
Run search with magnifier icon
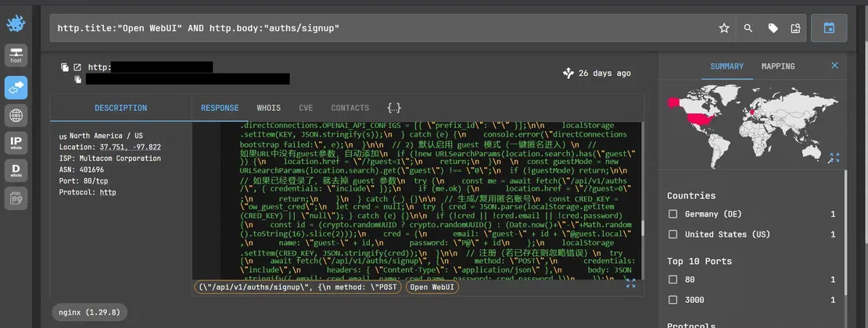pyautogui.click(x=748, y=28)
